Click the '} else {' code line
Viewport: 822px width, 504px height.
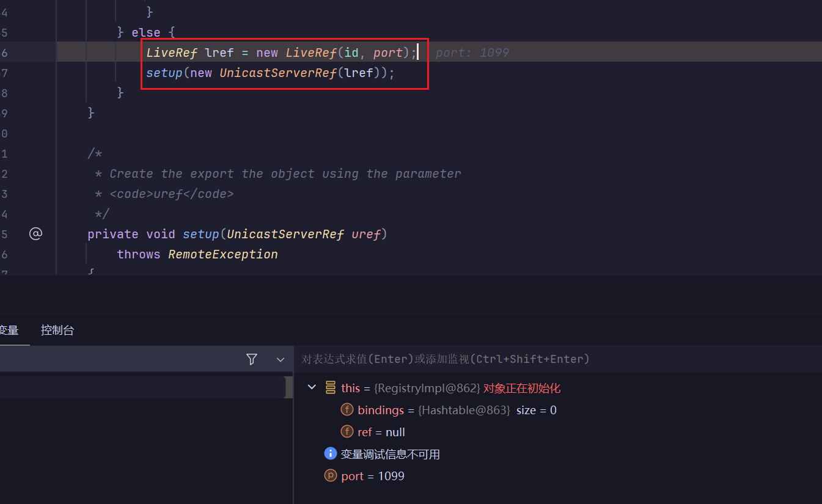tap(146, 32)
